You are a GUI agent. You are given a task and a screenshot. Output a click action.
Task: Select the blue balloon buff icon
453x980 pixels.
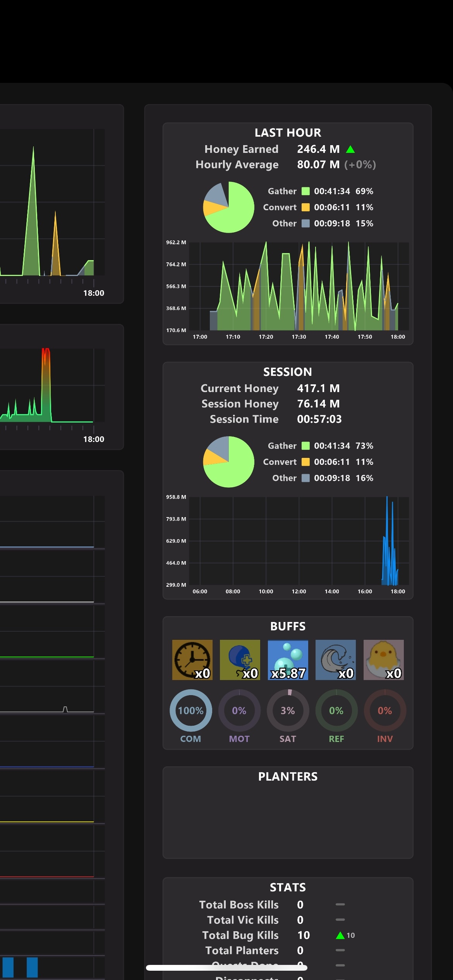click(240, 660)
